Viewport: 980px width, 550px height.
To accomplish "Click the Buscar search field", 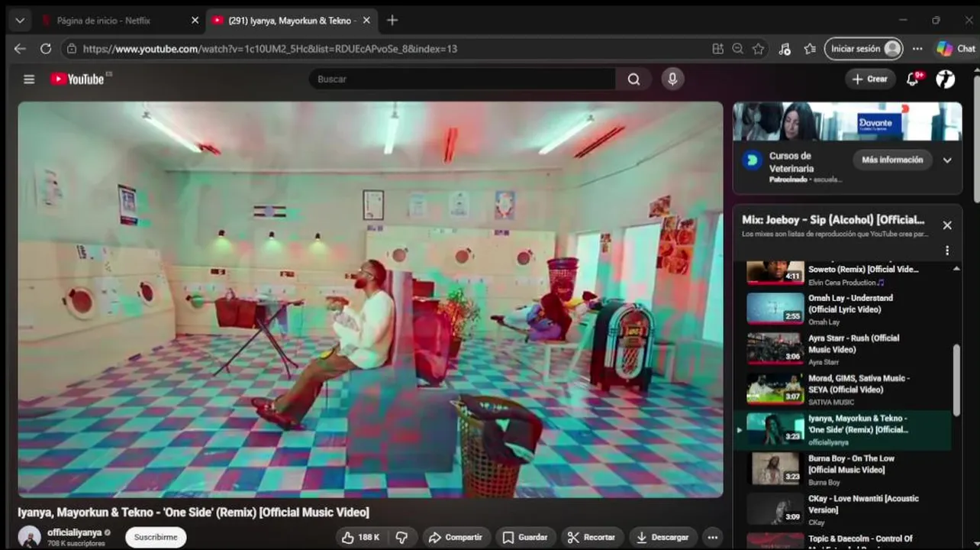I will 462,79.
